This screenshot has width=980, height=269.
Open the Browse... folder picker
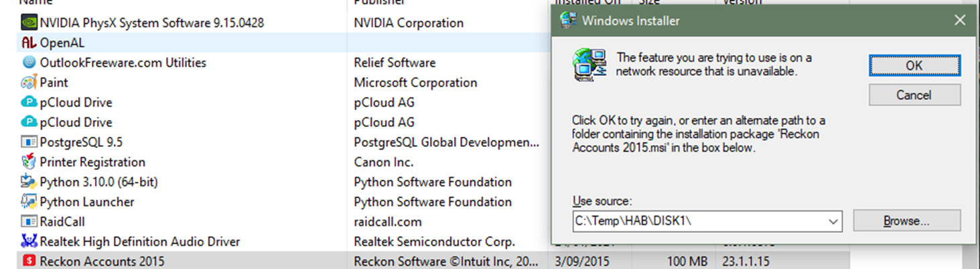906,221
